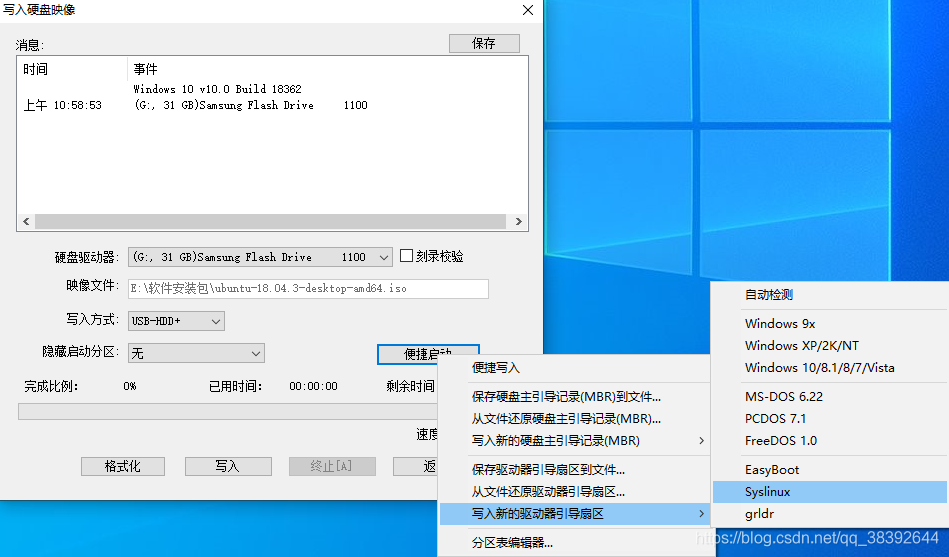Close the 写入硬盘映像 dialog
The height and width of the screenshot is (557, 949).
click(x=528, y=10)
